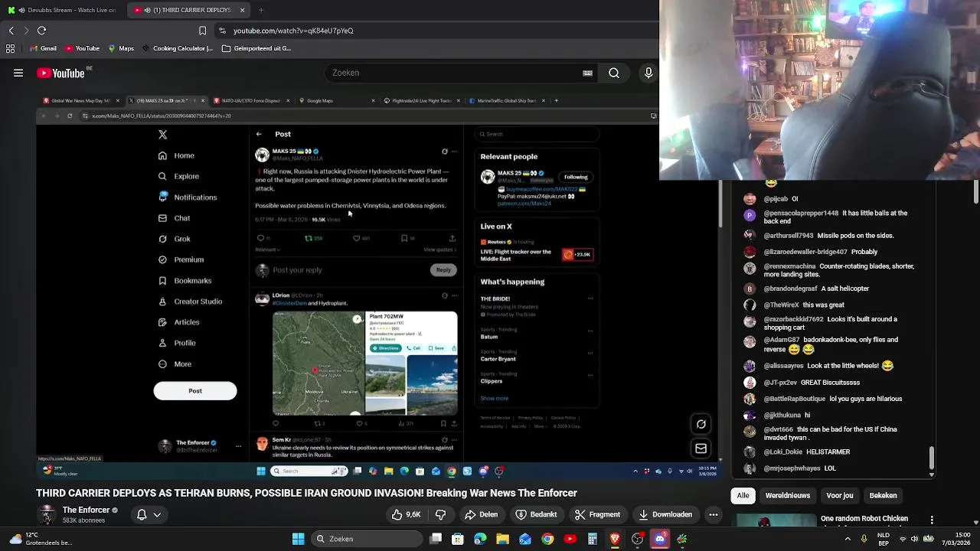980x551 pixels.
Task: Open Microsoft Store from taskbar
Action: (x=458, y=539)
